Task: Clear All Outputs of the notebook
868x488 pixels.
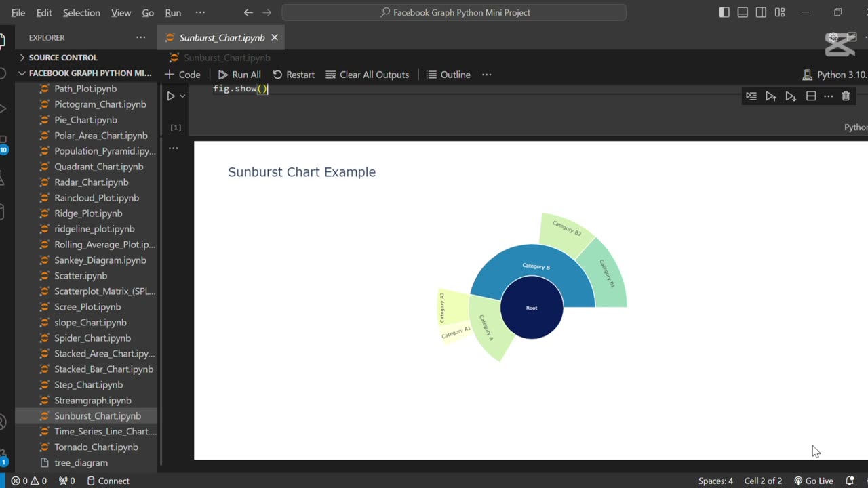Action: 368,75
